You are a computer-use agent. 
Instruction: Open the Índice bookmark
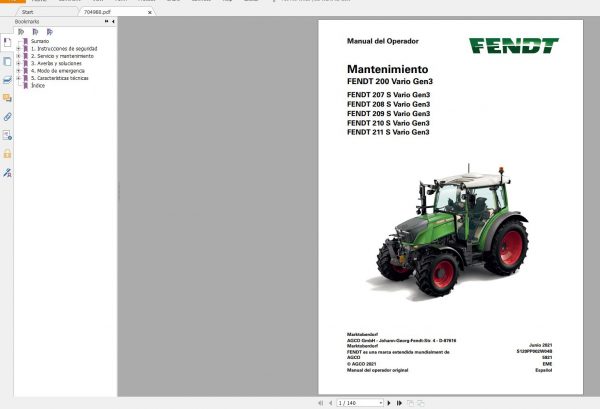pyautogui.click(x=38, y=86)
